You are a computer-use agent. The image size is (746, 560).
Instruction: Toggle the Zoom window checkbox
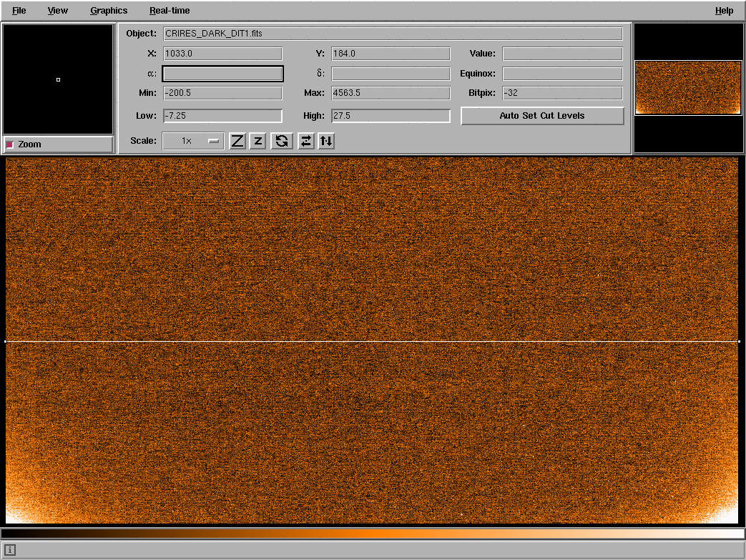point(10,144)
